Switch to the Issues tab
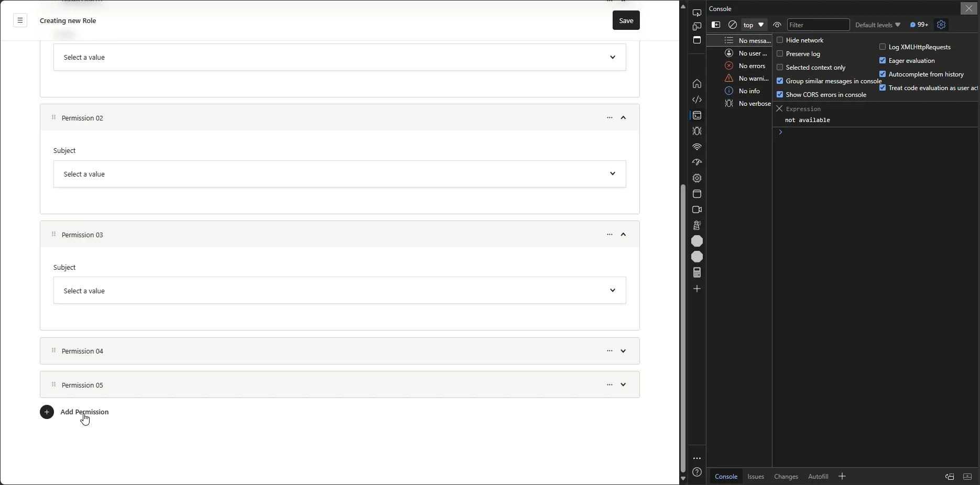 (x=756, y=476)
